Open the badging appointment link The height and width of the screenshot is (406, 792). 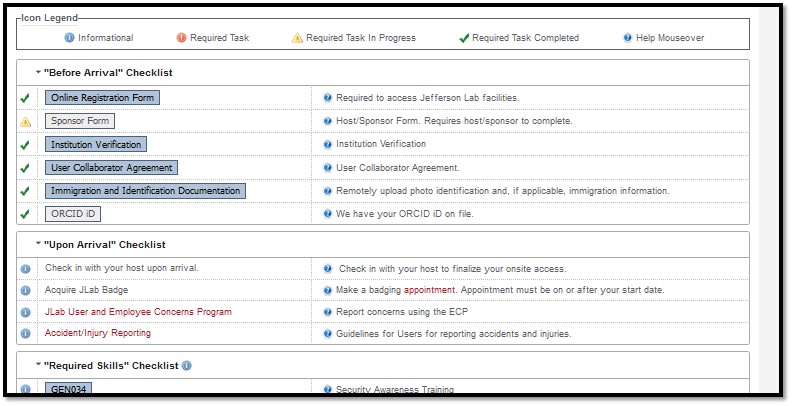click(x=430, y=290)
